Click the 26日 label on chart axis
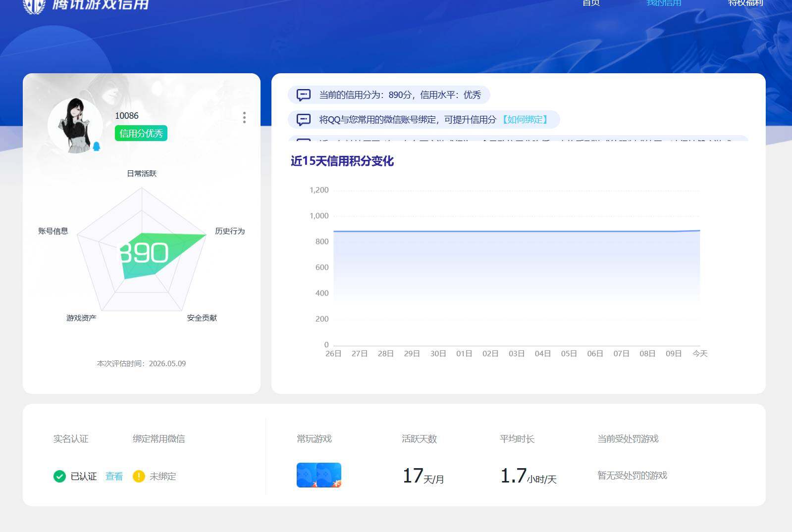 point(333,353)
